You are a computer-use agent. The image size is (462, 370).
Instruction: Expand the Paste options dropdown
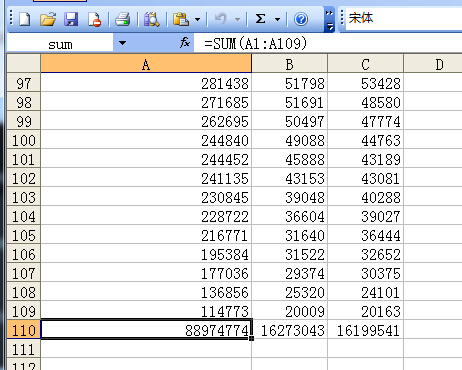tap(197, 19)
